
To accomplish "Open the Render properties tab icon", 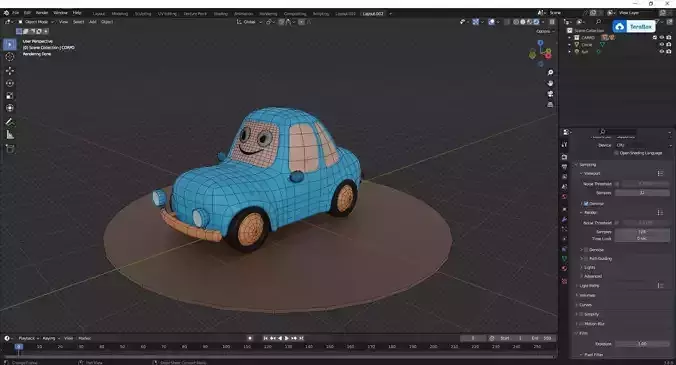I will [x=564, y=157].
